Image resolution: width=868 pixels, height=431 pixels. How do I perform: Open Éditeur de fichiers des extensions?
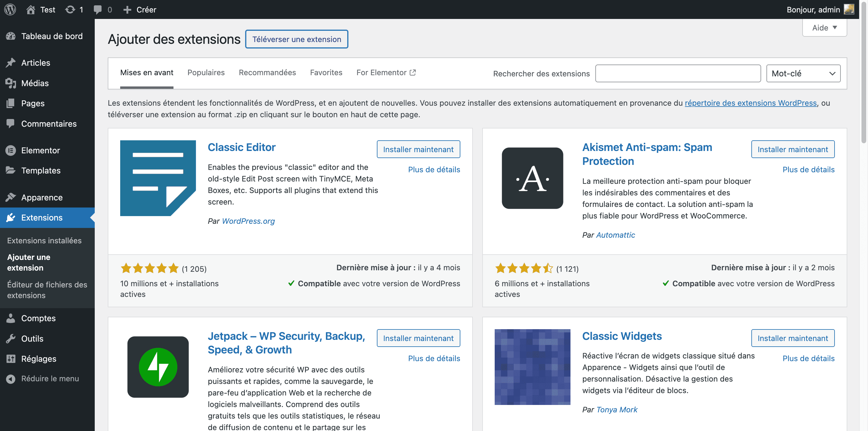pos(47,290)
